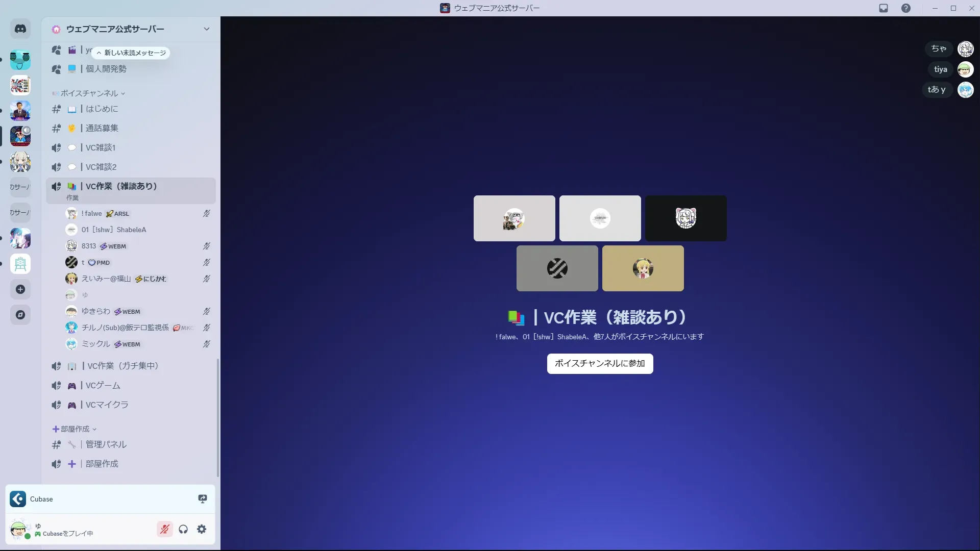Click the help question mark icon

905,8
